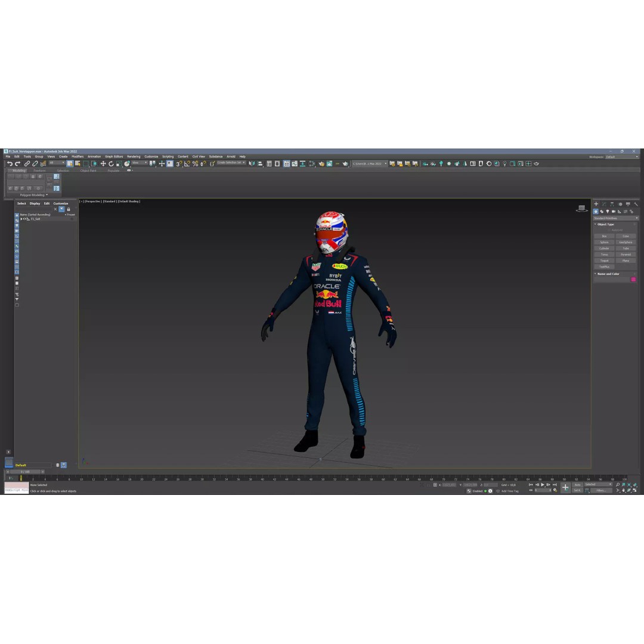
Task: Click the object name input field
Action: coord(612,279)
